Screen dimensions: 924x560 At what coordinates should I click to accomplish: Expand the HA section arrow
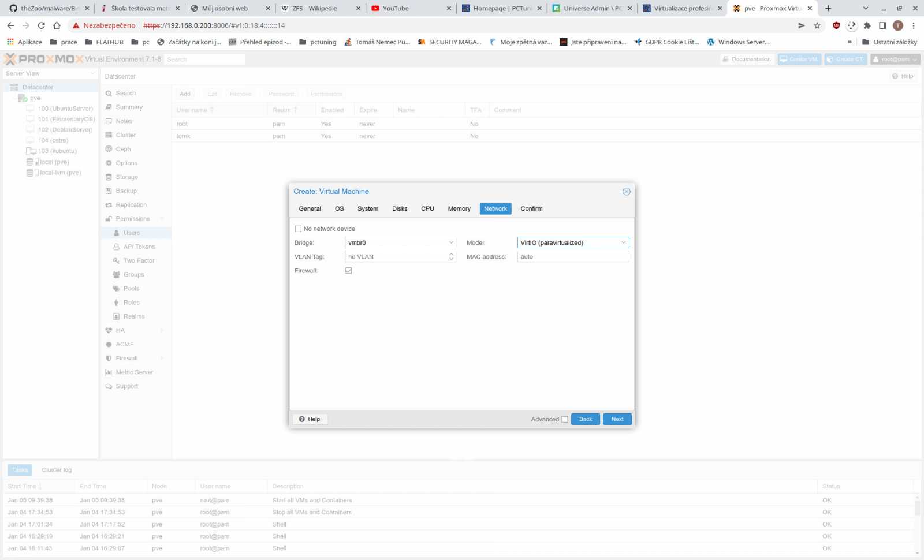pyautogui.click(x=162, y=331)
